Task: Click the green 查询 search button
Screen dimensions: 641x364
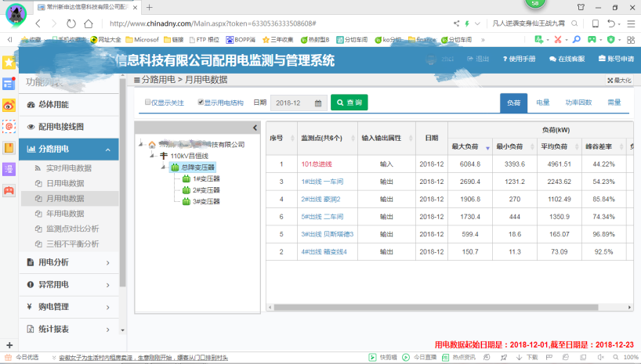Action: tap(349, 103)
